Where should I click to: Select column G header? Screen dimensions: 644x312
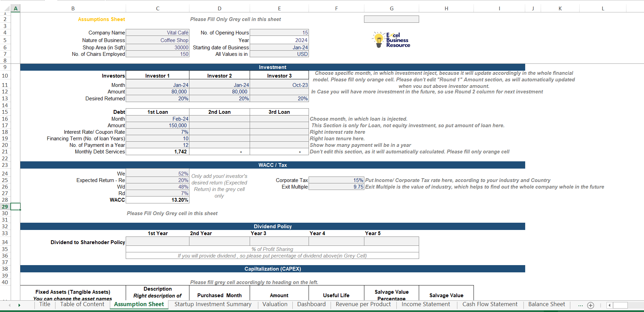click(392, 9)
